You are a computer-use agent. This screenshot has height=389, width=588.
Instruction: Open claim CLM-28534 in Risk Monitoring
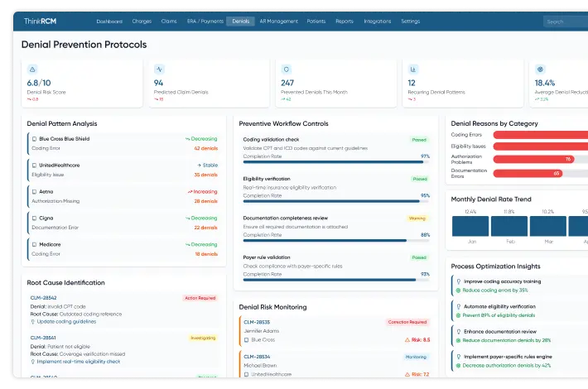tap(257, 357)
